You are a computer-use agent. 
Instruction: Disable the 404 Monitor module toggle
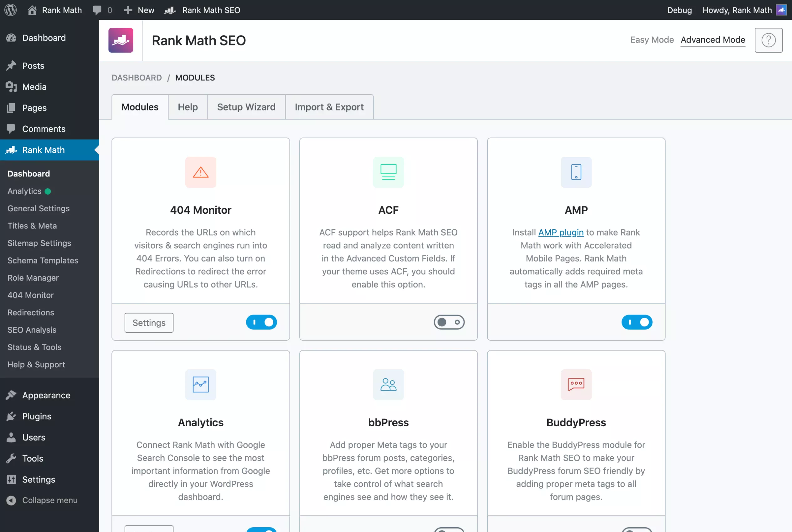261,322
